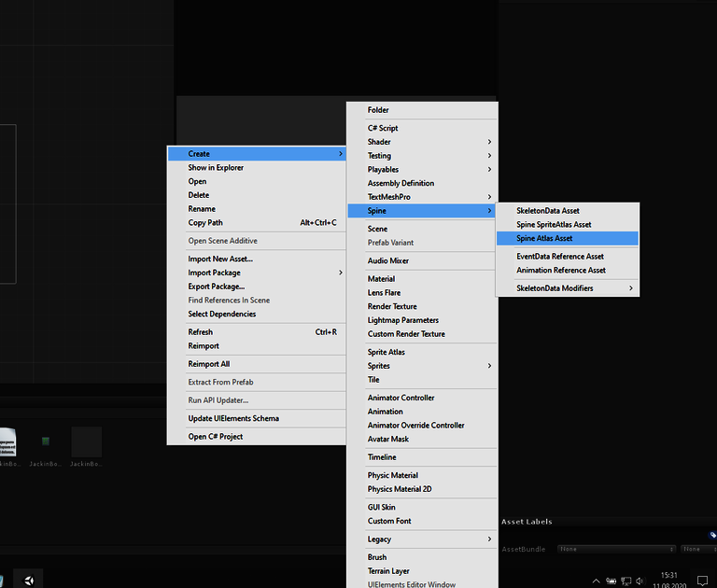Click Open in the context menu

[257, 181]
